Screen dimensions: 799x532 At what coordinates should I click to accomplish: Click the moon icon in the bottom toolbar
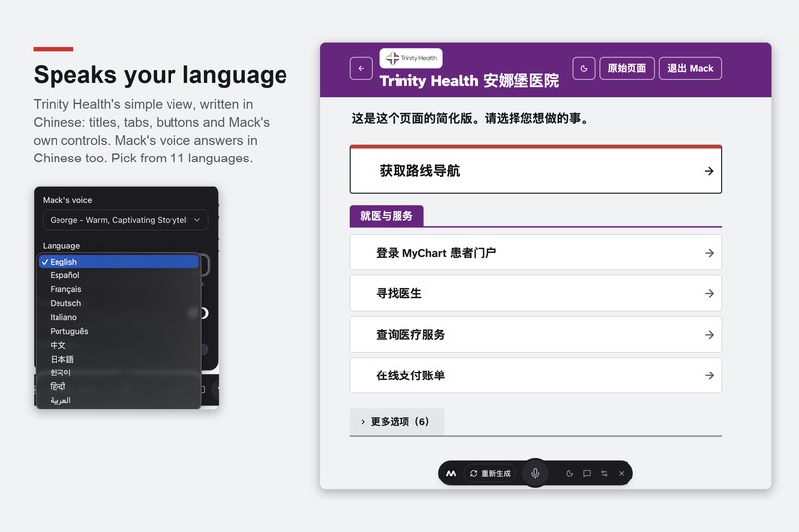tap(569, 473)
